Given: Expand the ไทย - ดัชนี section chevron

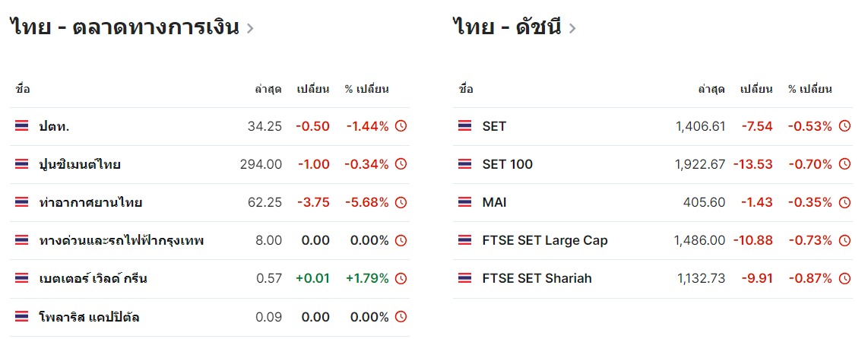Looking at the screenshot, I should click(x=572, y=28).
